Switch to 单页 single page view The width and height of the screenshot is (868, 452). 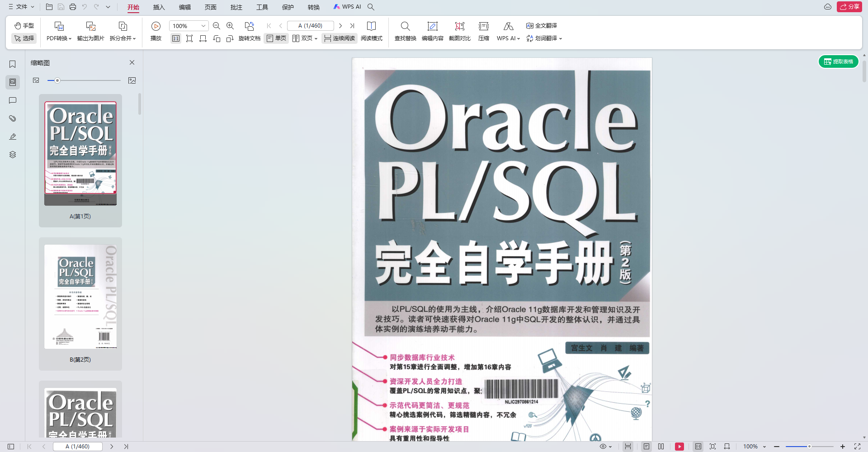pyautogui.click(x=276, y=38)
